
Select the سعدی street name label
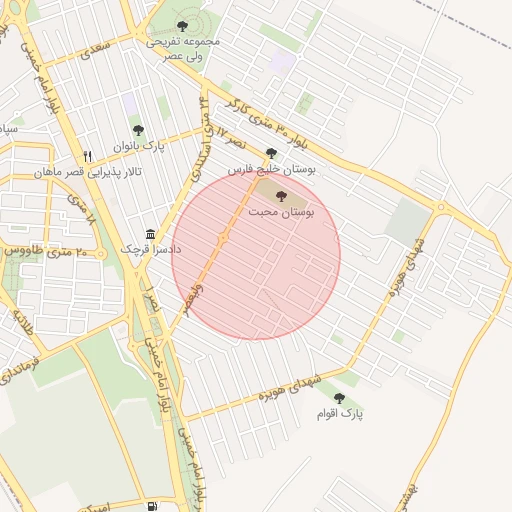coord(95,50)
